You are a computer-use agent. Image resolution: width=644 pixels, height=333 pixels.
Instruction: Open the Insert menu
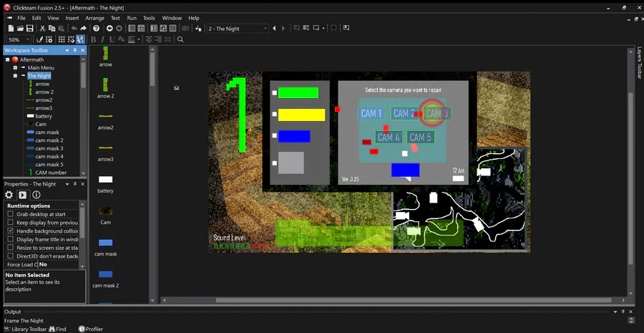(x=72, y=18)
